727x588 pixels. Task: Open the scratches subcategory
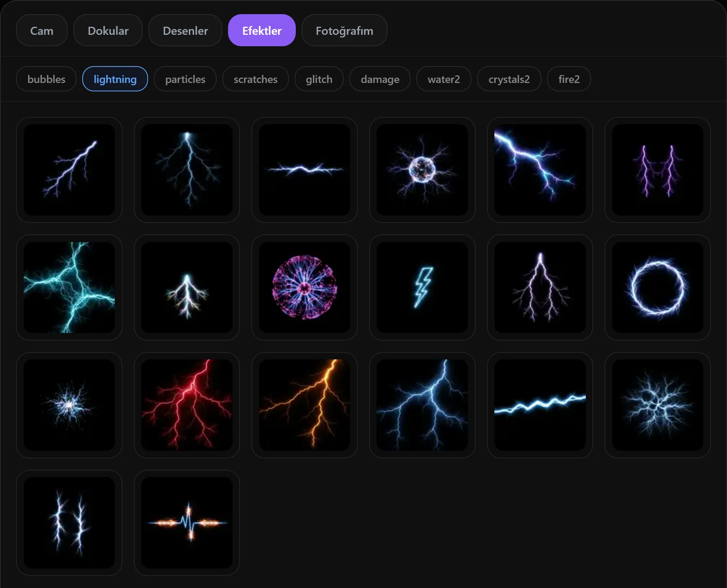pos(255,79)
